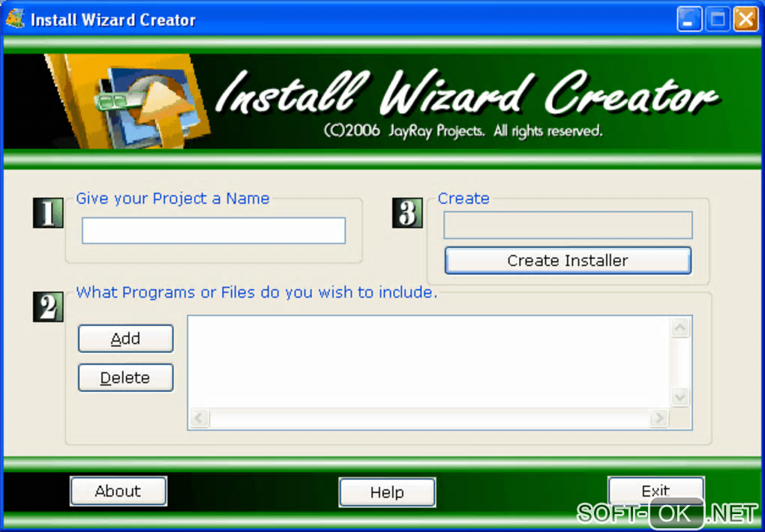Delete the selected file entry

pyautogui.click(x=125, y=378)
